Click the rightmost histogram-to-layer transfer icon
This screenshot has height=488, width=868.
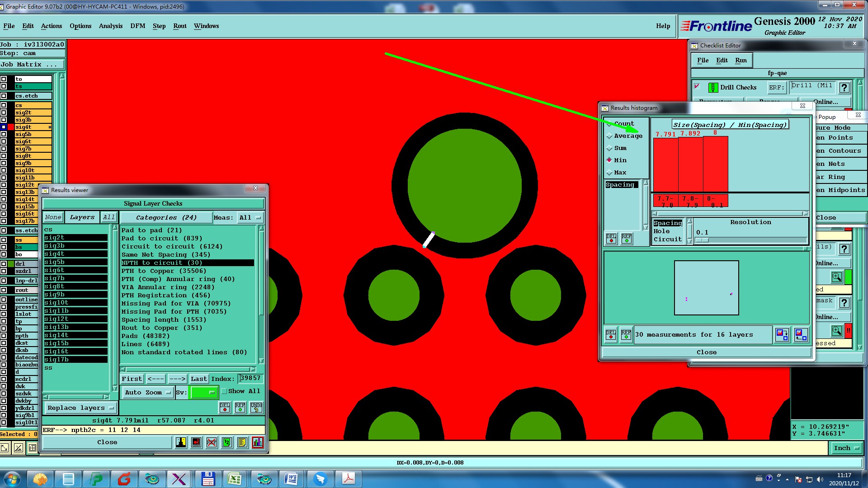pyautogui.click(x=800, y=335)
